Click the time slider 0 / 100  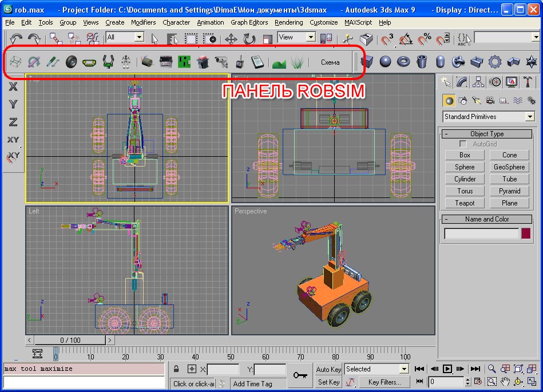(70, 340)
